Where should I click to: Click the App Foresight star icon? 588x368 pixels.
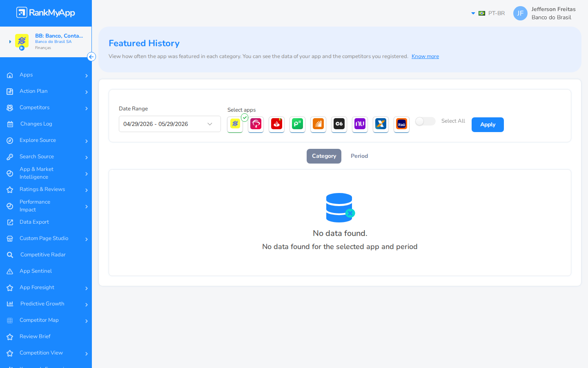point(10,288)
